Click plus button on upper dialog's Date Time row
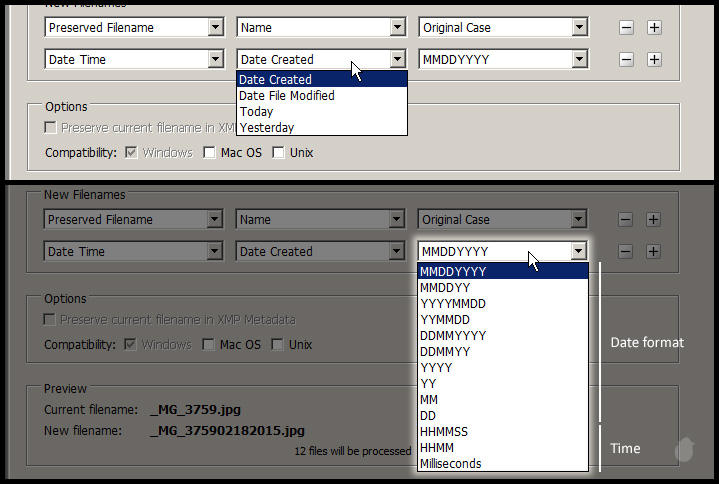 point(654,60)
